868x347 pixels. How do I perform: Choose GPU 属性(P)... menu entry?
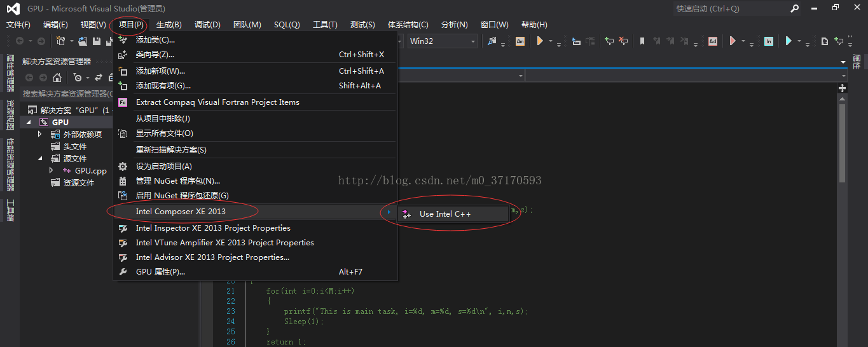coord(255,272)
